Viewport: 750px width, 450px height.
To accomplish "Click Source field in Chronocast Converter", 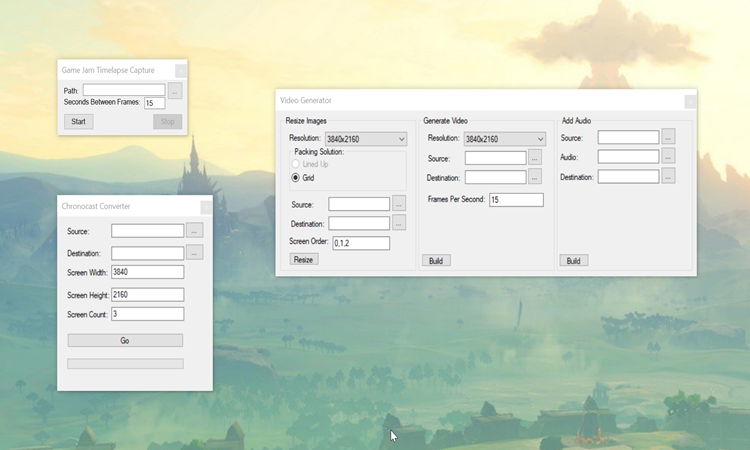I will pos(147,231).
